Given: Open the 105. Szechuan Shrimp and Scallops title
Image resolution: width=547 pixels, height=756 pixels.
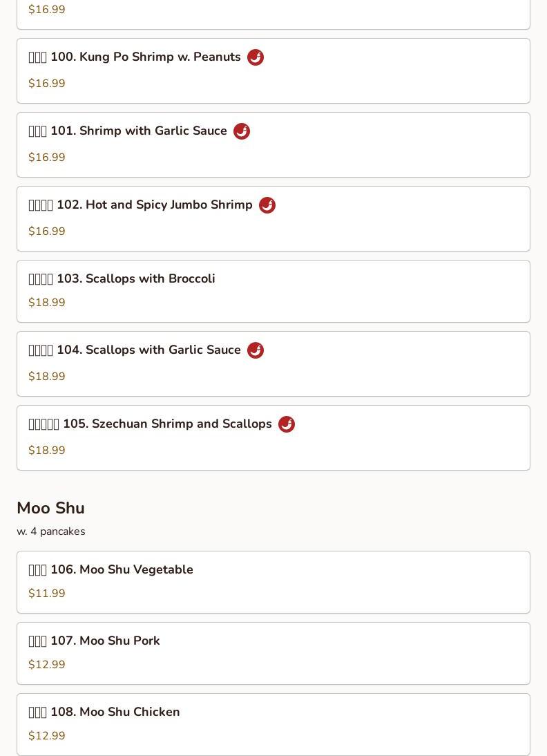Looking at the screenshot, I should (x=150, y=424).
